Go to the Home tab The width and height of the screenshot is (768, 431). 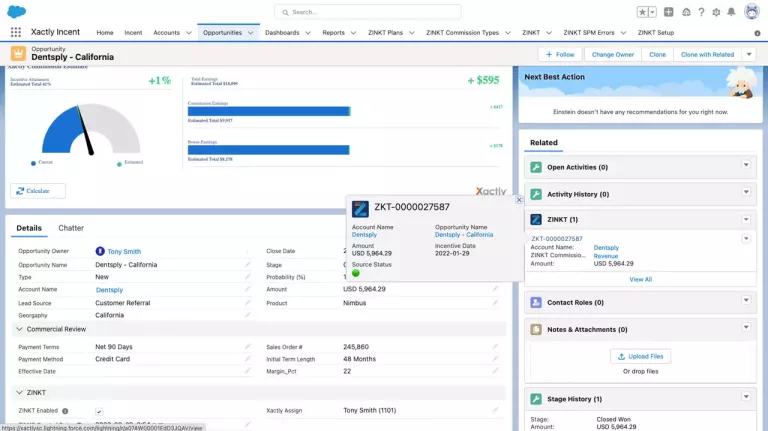[105, 33]
